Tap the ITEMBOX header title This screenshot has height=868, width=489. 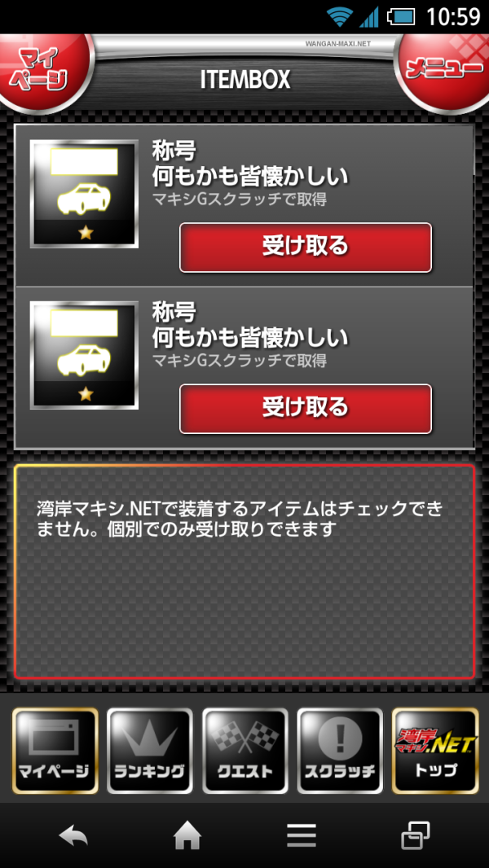[x=244, y=81]
